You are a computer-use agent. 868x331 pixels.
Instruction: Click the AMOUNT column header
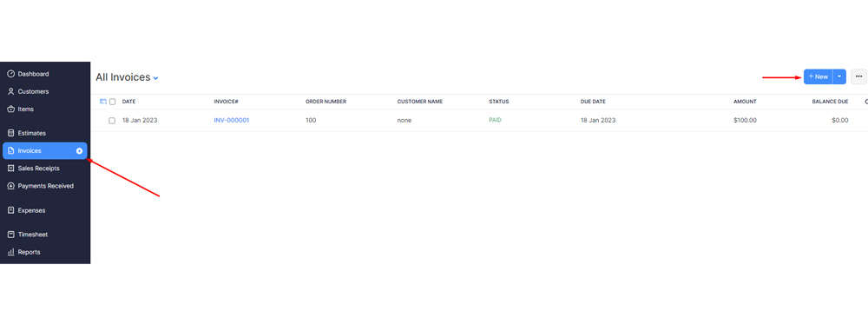click(x=745, y=102)
